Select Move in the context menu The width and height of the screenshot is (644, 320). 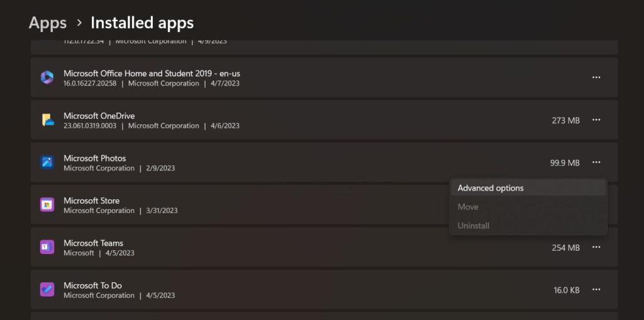468,207
